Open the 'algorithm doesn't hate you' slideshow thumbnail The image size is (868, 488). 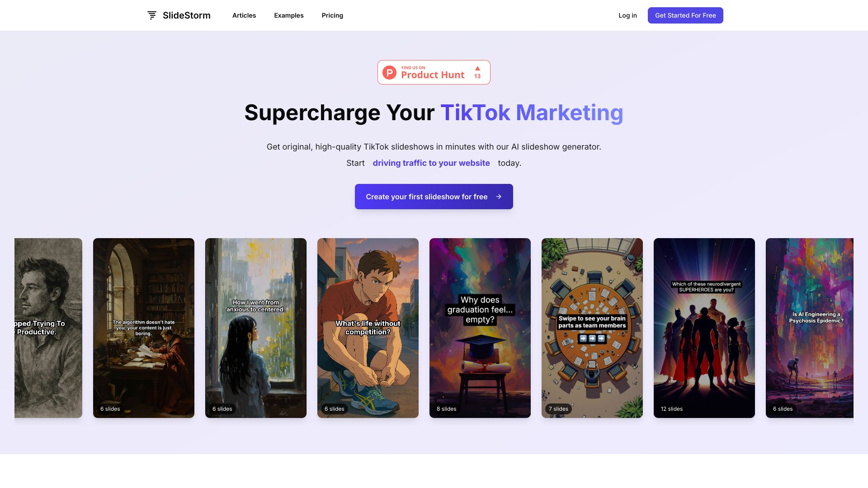144,328
